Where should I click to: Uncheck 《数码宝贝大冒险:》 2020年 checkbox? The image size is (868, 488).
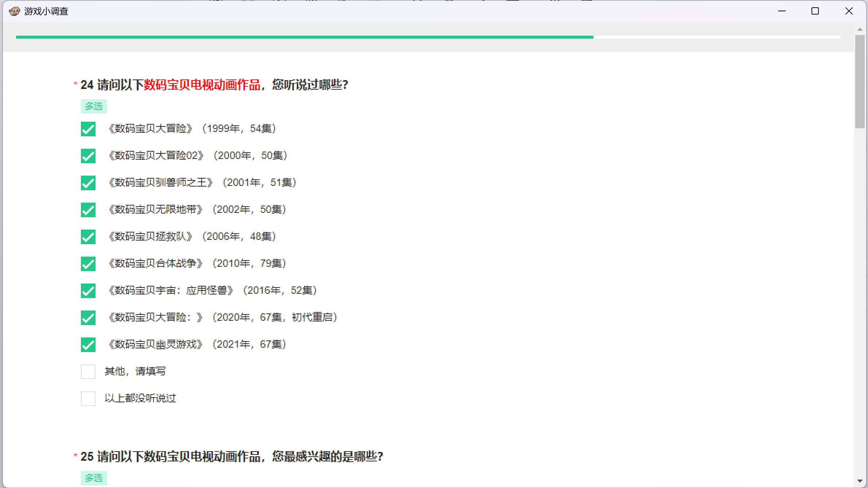click(x=88, y=318)
